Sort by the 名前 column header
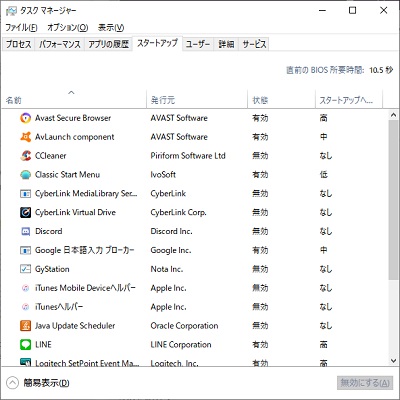 (74, 99)
